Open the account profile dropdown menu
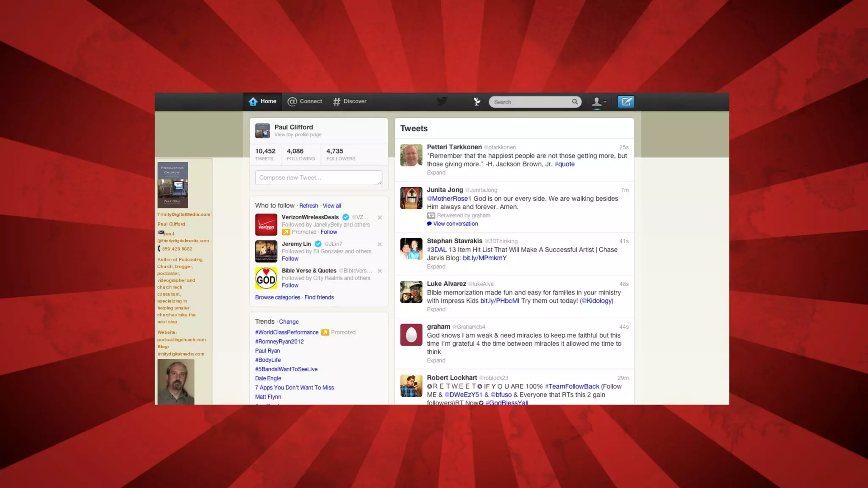Image resolution: width=868 pixels, height=488 pixels. pos(599,102)
